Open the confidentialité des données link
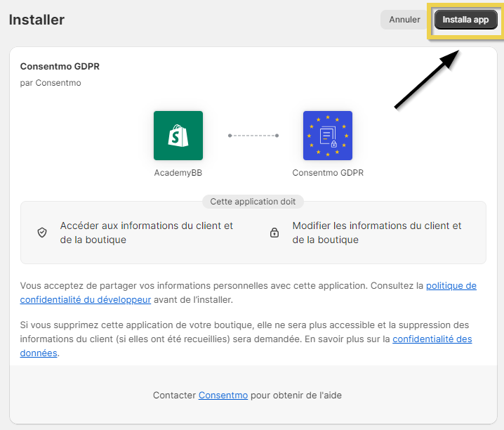Viewport: 504px width, 430px height. point(432,339)
